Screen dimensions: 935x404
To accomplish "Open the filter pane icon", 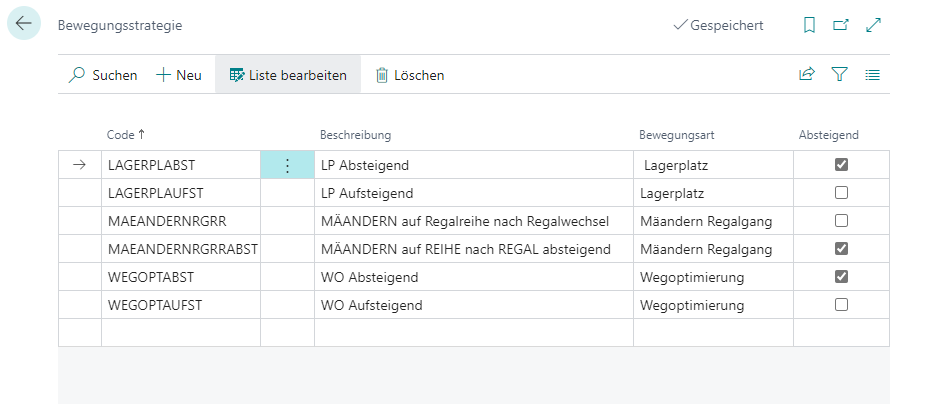I will point(839,75).
